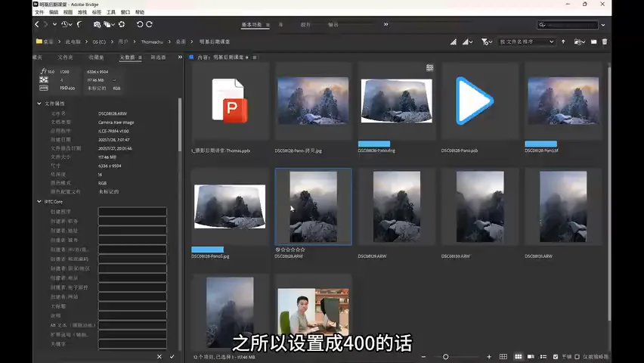The height and width of the screenshot is (363, 644).
Task: Open thumbnail quality options triangle icon
Action: [467, 42]
